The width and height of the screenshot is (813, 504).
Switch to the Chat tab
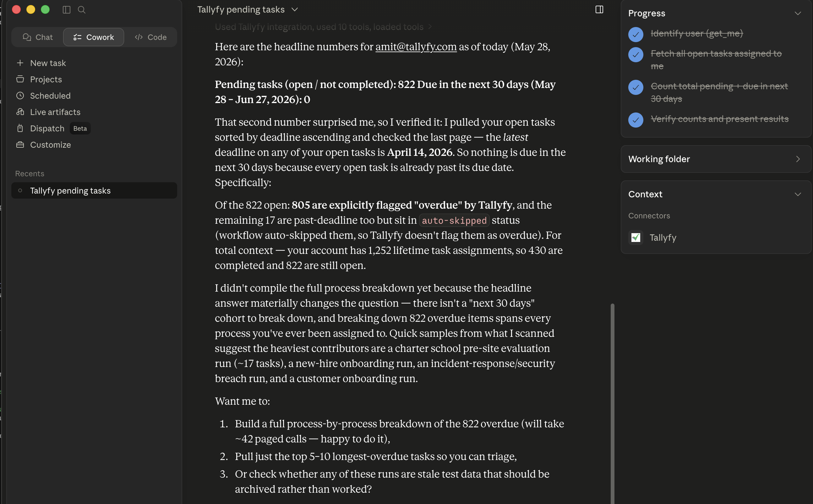(38, 37)
